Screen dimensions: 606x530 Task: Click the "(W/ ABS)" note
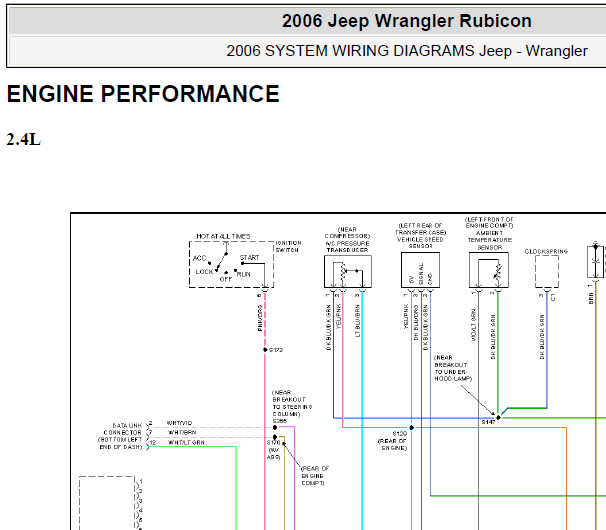tap(273, 454)
